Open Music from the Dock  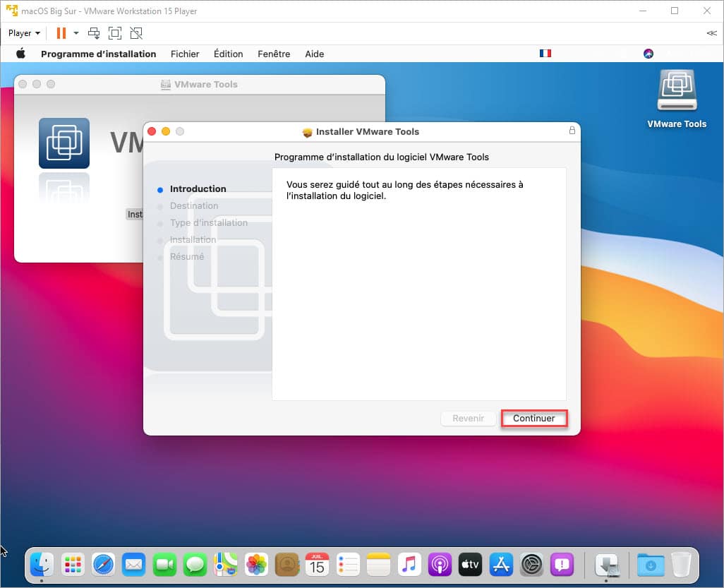tap(409, 565)
